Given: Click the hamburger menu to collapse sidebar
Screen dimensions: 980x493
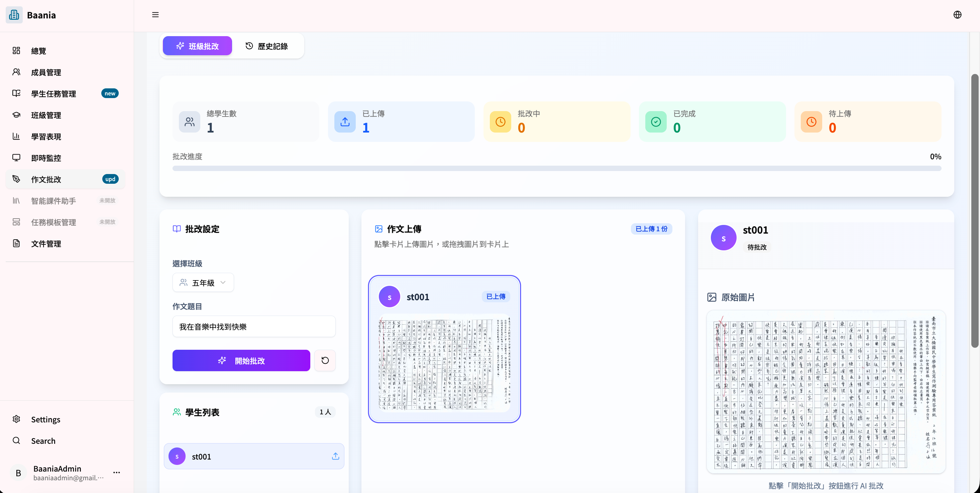Looking at the screenshot, I should pos(155,15).
